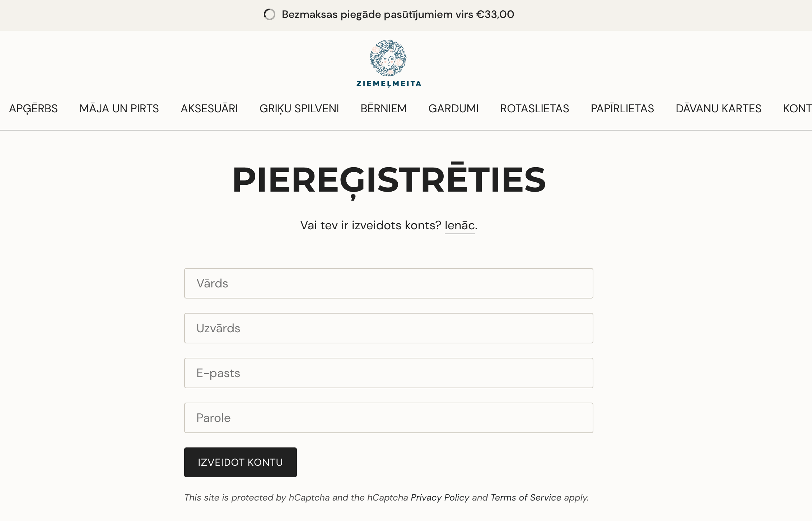Open the MĀJA UN PIRTS menu
This screenshot has width=812, height=521.
click(119, 108)
